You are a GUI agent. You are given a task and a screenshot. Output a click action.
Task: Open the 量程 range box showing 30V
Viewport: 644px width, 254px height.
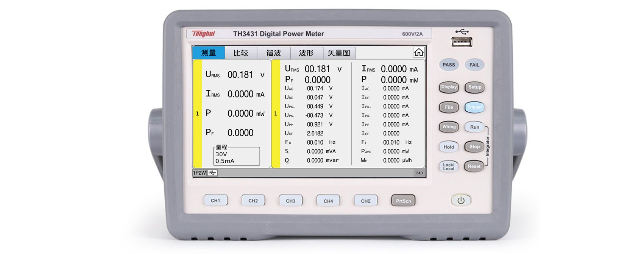(x=237, y=156)
